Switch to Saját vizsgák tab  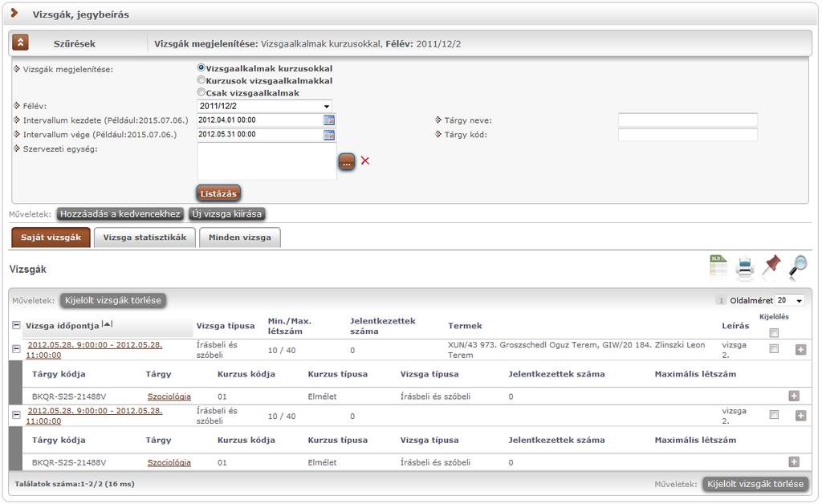click(x=51, y=238)
